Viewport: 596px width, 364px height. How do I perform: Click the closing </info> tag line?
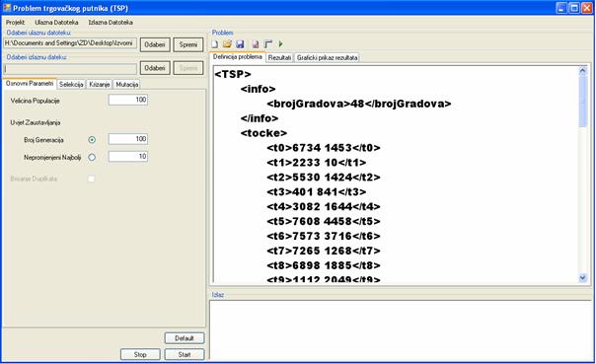click(260, 118)
